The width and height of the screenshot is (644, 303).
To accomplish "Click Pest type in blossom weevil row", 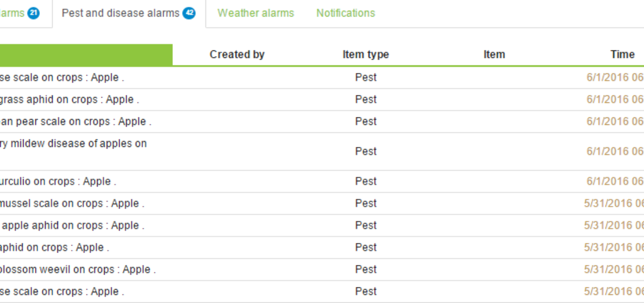I will [x=365, y=269].
